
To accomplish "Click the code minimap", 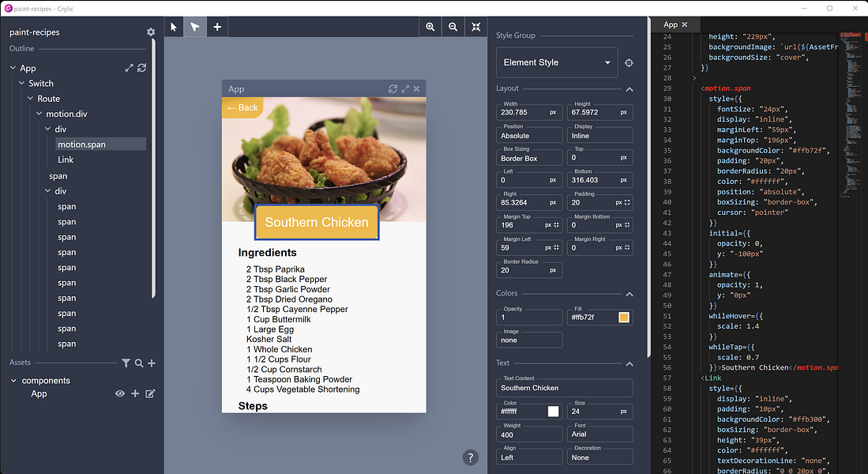I will [851, 115].
